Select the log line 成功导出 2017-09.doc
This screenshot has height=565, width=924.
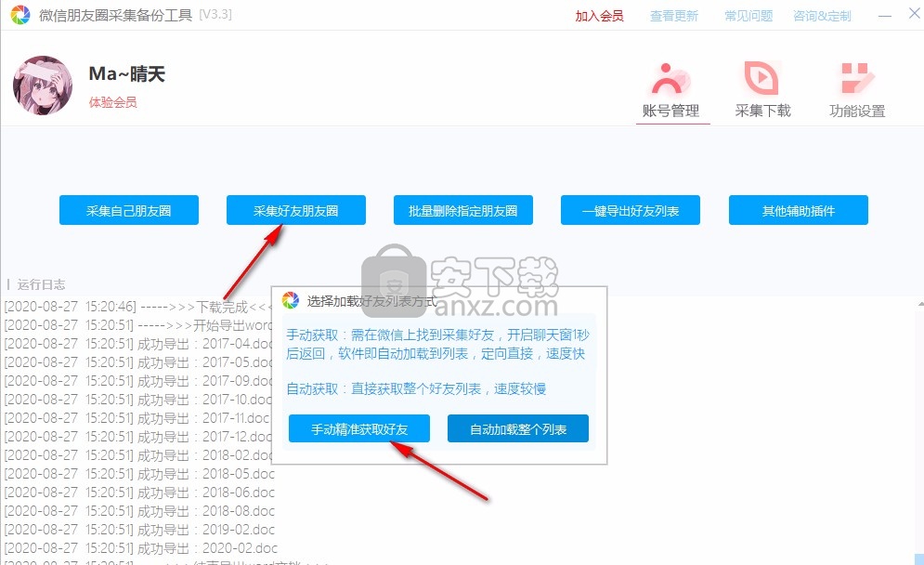tap(137, 381)
